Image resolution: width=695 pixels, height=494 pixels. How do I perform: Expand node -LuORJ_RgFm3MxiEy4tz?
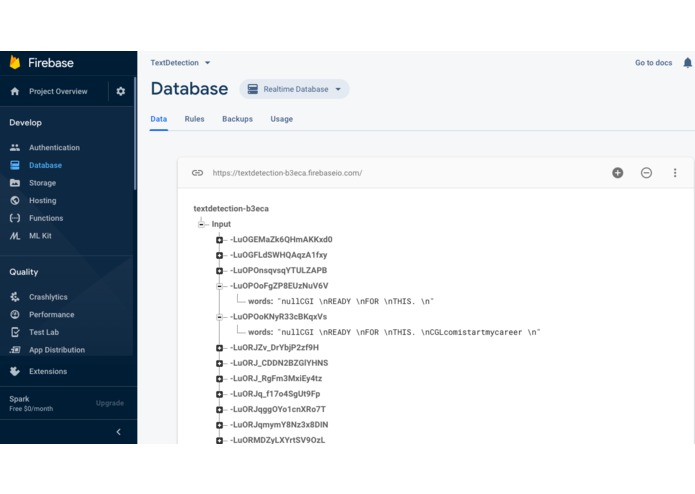click(219, 379)
